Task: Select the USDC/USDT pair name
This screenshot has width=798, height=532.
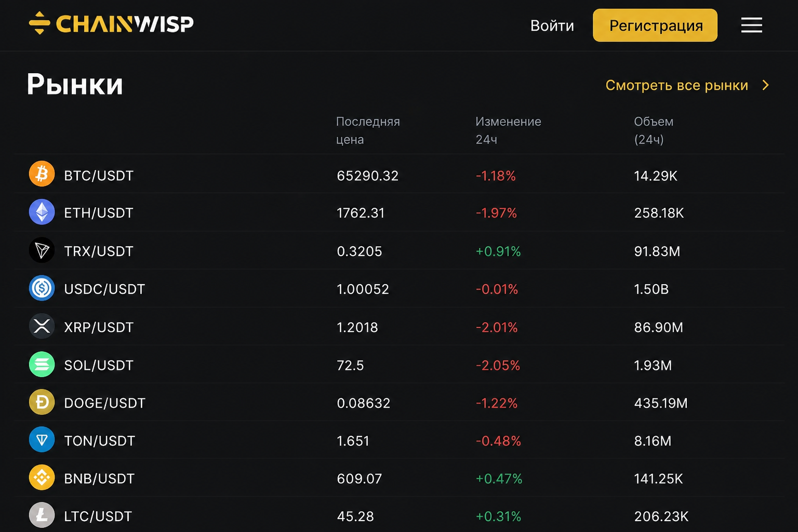Action: tap(104, 289)
